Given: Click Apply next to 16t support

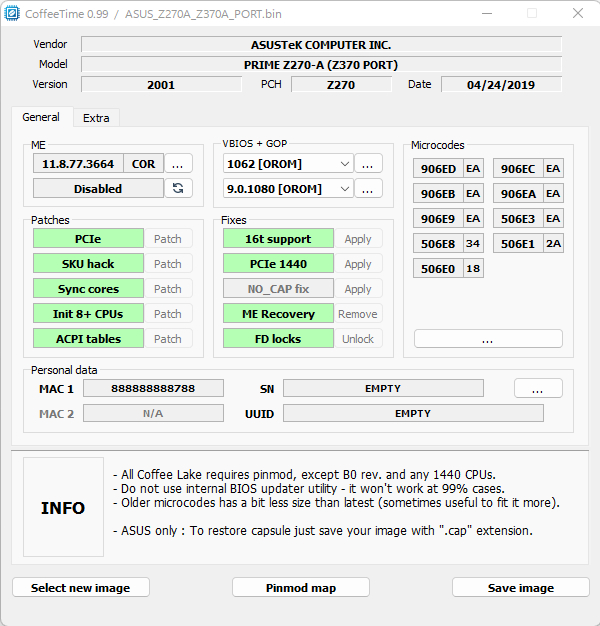Looking at the screenshot, I should pyautogui.click(x=358, y=239).
